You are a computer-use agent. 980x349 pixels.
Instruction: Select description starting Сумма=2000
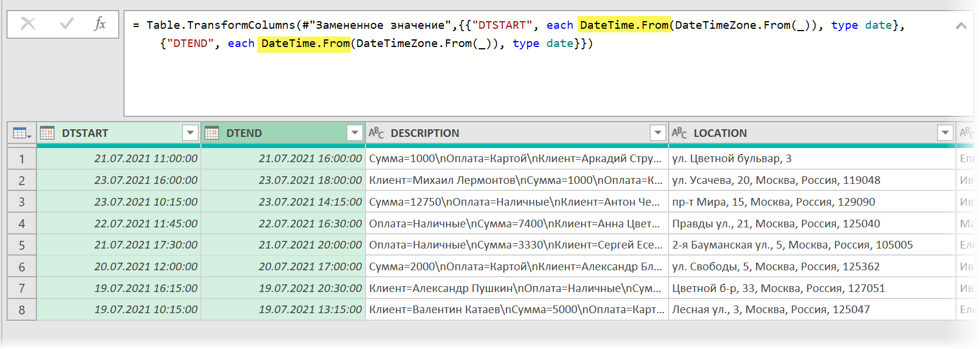517,266
